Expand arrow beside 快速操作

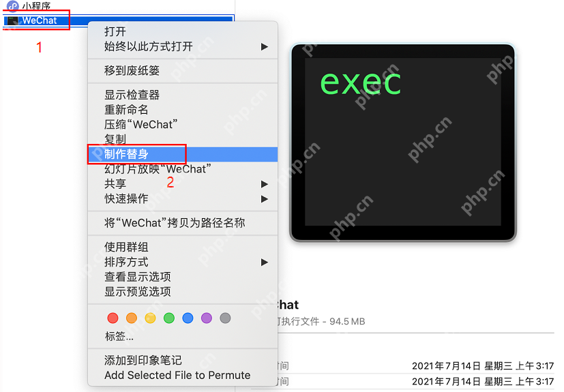[265, 199]
